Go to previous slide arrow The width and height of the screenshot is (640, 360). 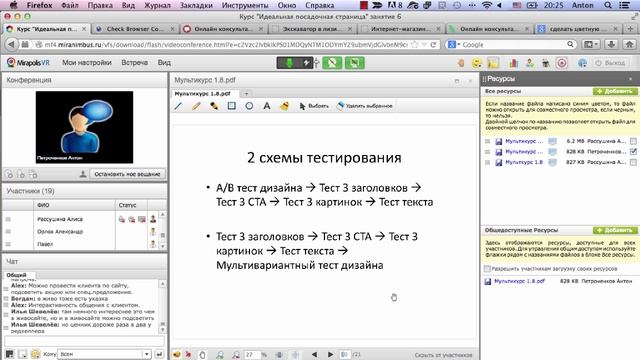(x=314, y=354)
